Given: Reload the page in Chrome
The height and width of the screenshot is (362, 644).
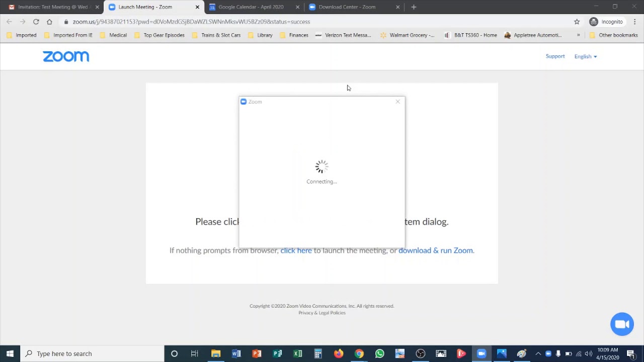Looking at the screenshot, I should (36, 22).
